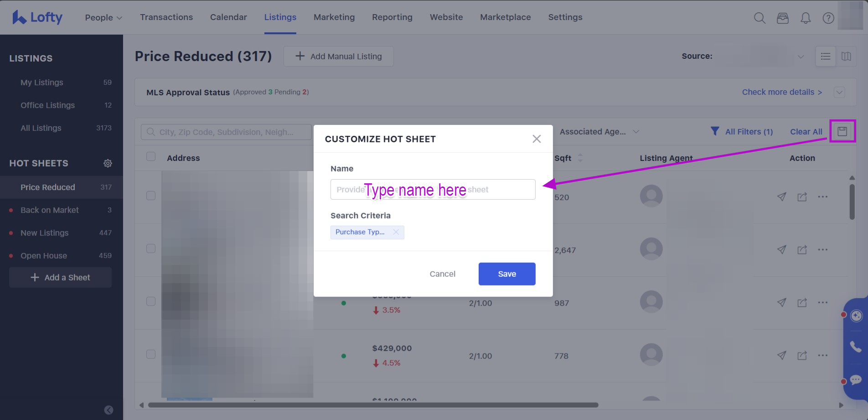Check the second listing row checkbox
The width and height of the screenshot is (868, 420).
tap(151, 249)
